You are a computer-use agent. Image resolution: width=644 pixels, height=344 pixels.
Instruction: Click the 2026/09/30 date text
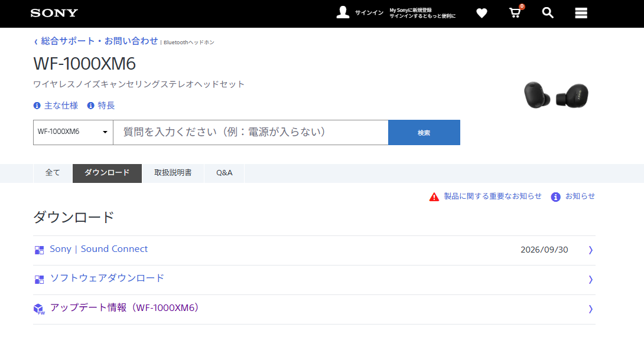544,250
